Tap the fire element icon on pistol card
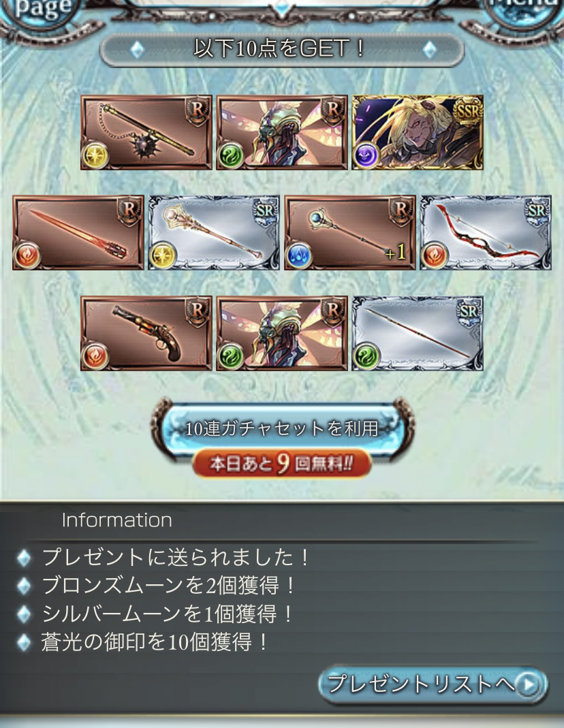Viewport: 564px width, 728px height. [95, 356]
